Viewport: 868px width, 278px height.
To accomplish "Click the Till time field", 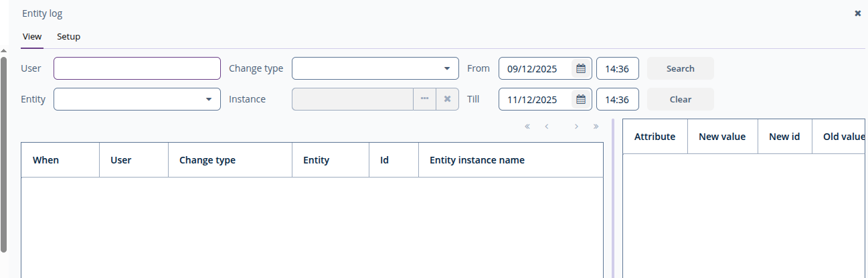I will [x=617, y=99].
